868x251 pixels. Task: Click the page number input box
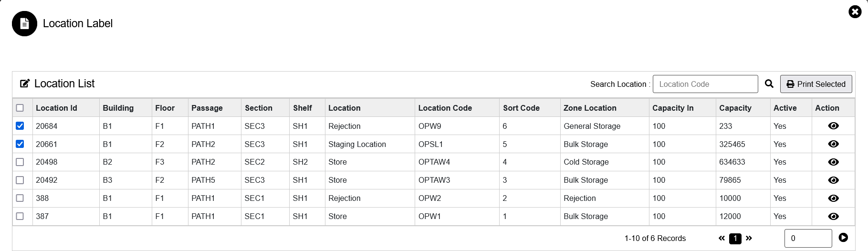pos(808,238)
